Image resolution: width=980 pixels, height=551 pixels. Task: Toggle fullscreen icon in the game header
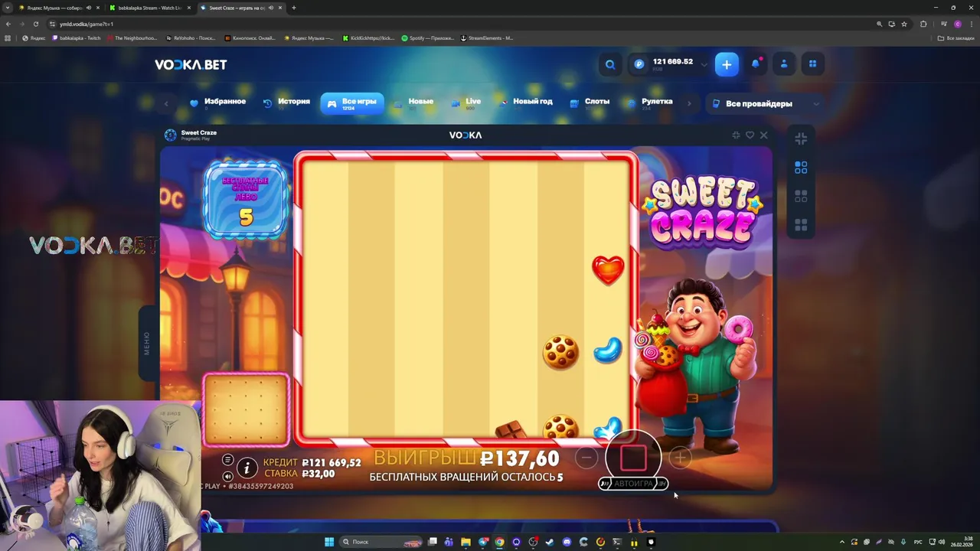[x=736, y=135]
